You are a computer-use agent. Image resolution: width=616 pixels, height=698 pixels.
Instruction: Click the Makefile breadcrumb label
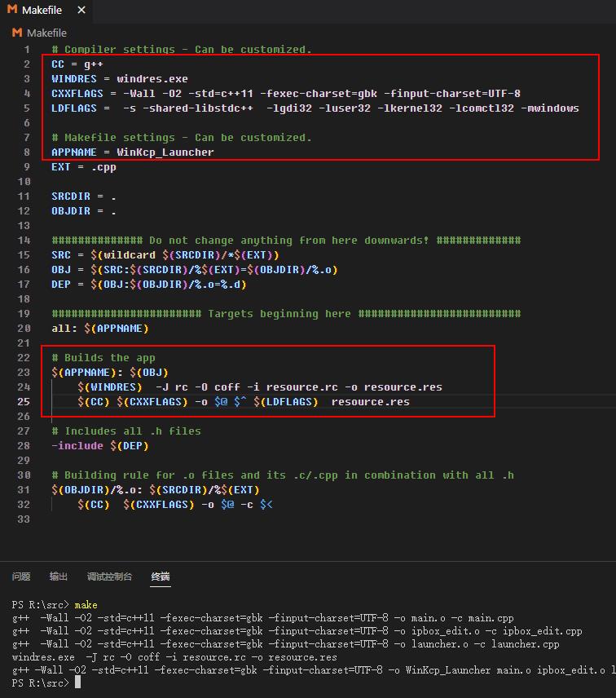46,33
